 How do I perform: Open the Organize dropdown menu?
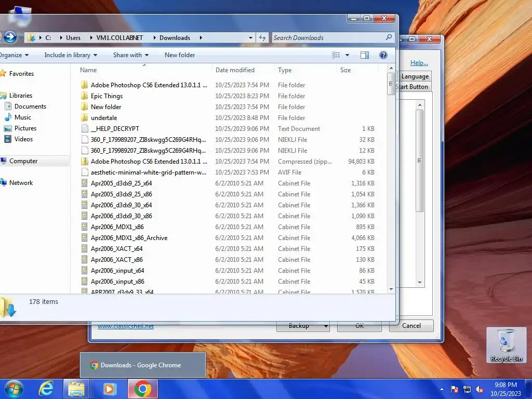[14, 55]
